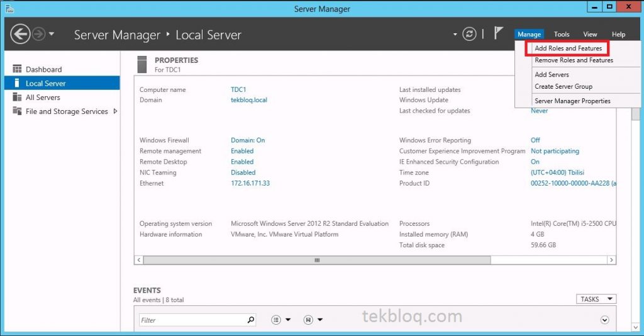Click the properties horizontal scrollbar thumb

pos(317,260)
